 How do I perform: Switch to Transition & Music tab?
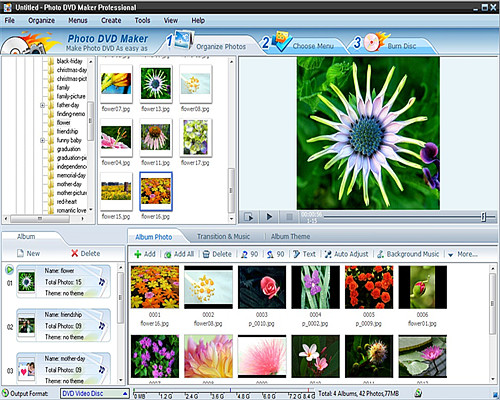pyautogui.click(x=223, y=237)
